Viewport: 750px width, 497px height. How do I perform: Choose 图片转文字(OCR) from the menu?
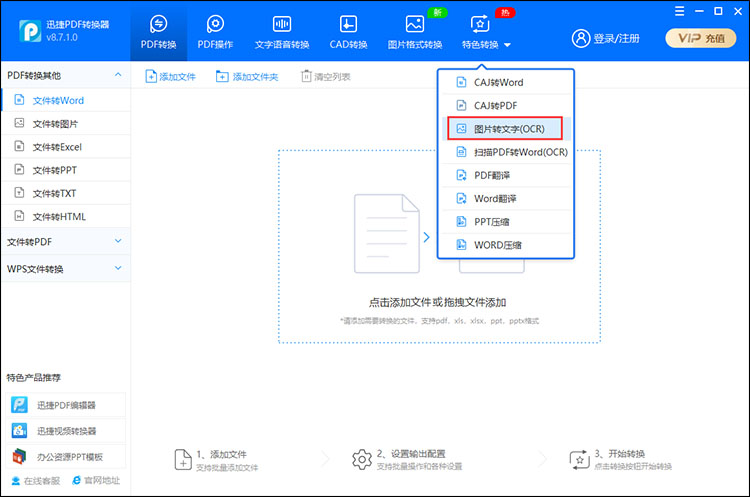tap(505, 129)
